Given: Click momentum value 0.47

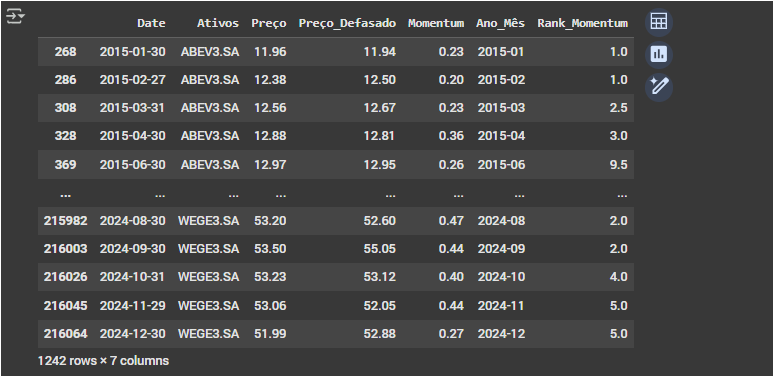Looking at the screenshot, I should [451, 221].
